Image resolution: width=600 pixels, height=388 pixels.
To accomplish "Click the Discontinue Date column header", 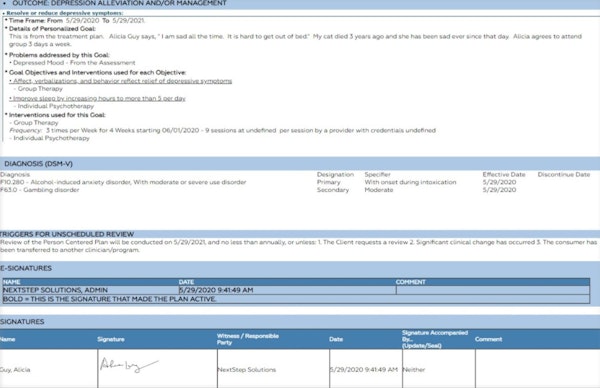I will (x=564, y=174).
